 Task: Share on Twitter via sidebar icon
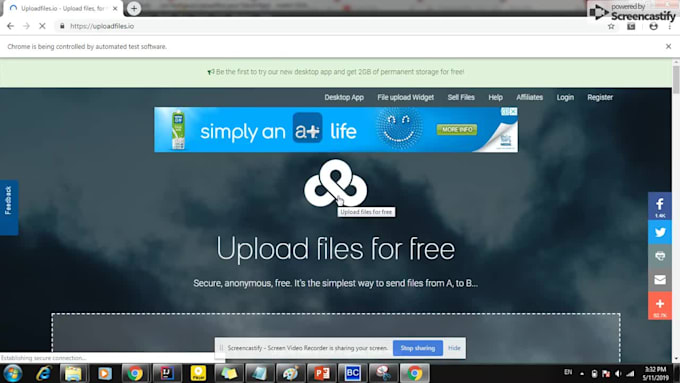pyautogui.click(x=660, y=232)
